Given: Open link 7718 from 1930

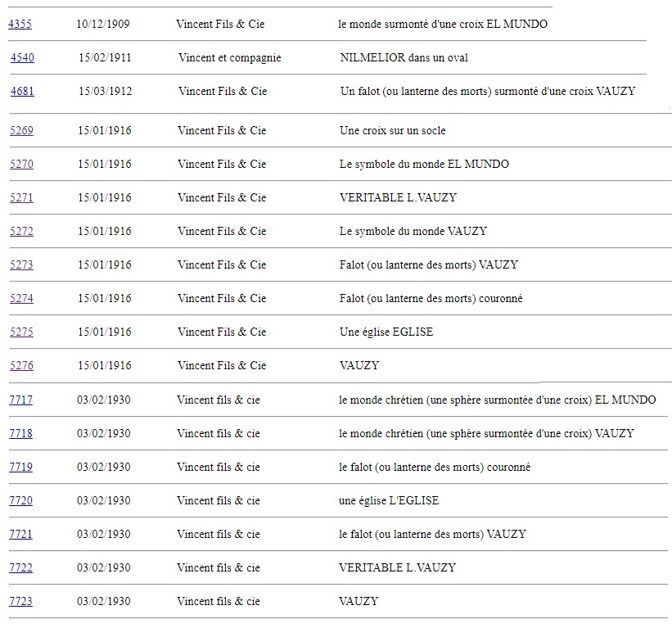Looking at the screenshot, I should pyautogui.click(x=20, y=433).
